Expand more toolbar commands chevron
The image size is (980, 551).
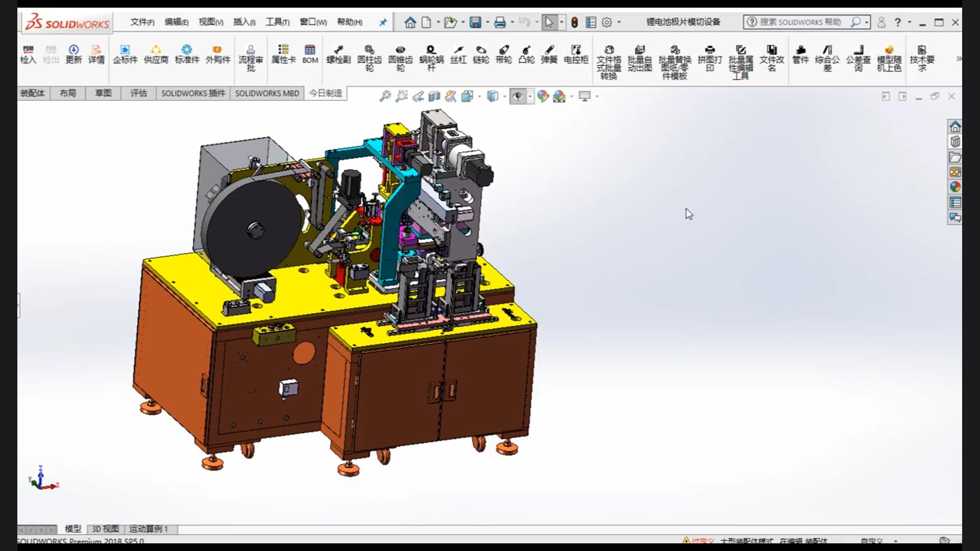click(x=959, y=59)
